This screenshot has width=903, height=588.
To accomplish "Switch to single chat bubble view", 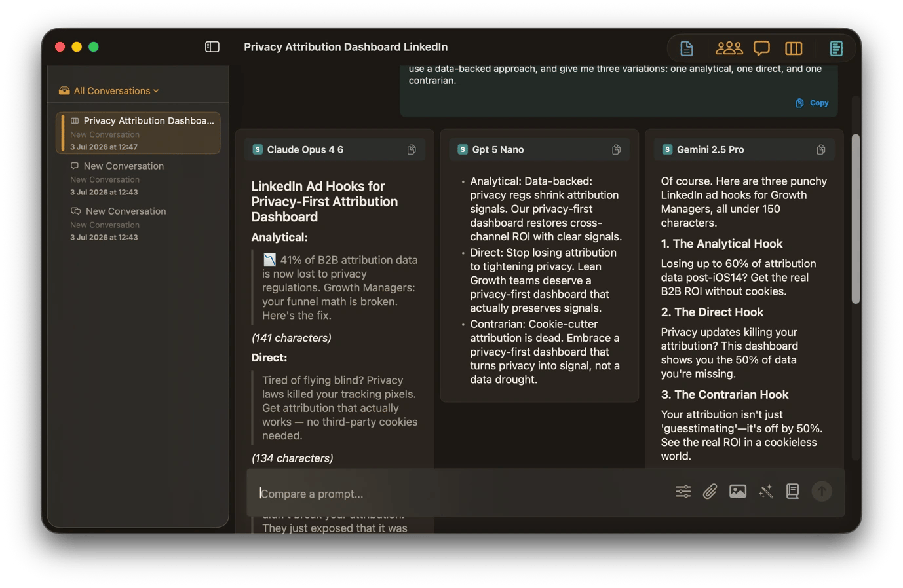I will coord(761,48).
